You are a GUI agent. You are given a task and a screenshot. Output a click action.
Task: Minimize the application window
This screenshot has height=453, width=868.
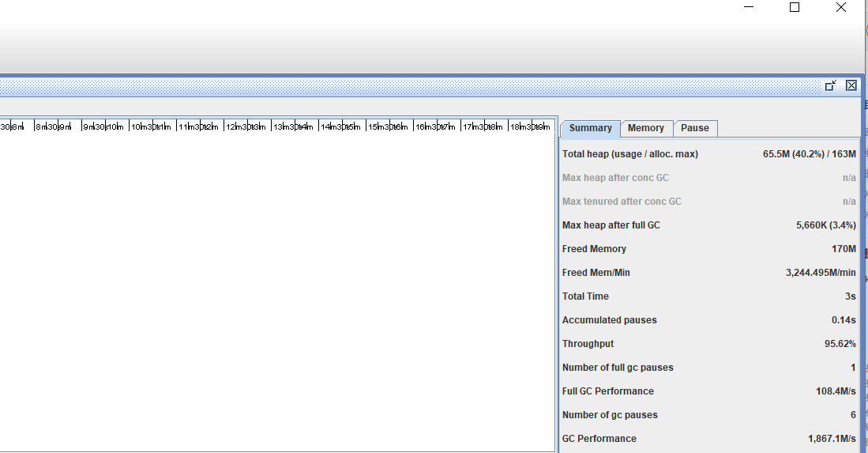[x=749, y=7]
